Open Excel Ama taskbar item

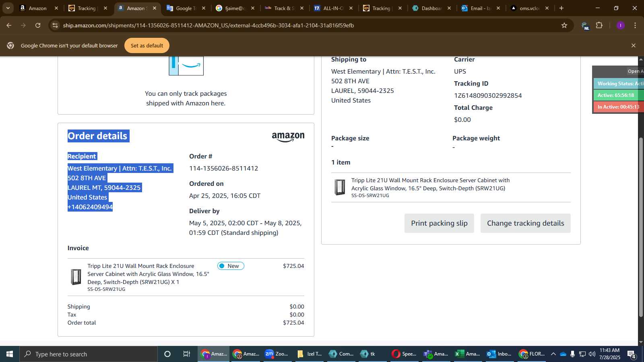pos(467,354)
